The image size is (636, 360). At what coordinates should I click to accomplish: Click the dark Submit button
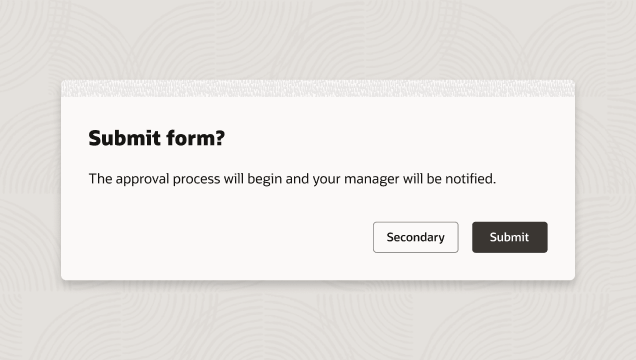pos(509,237)
